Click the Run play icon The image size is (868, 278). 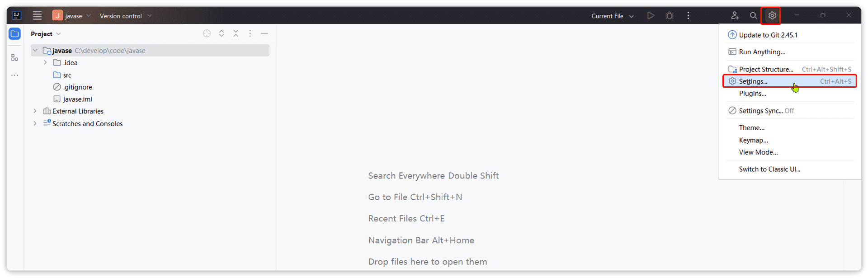pyautogui.click(x=651, y=16)
